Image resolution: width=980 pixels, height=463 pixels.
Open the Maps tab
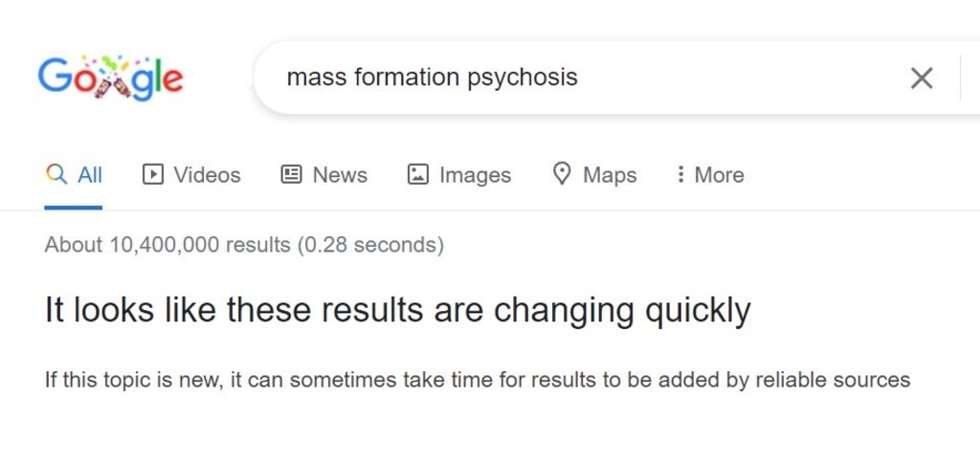coord(610,175)
